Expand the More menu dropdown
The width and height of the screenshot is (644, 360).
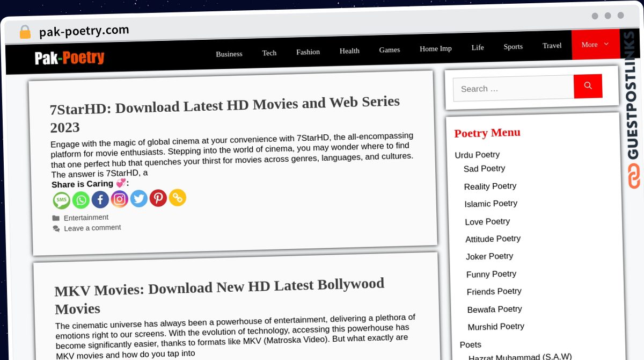pos(595,45)
